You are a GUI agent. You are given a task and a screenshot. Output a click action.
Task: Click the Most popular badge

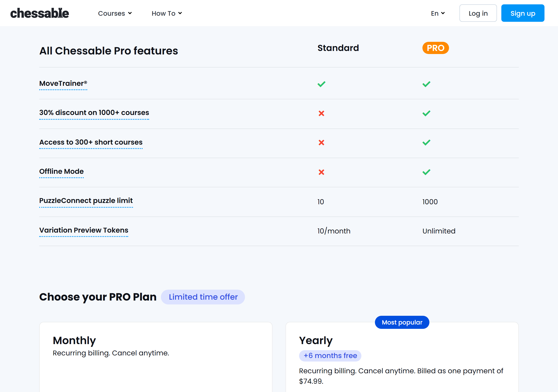click(402, 322)
